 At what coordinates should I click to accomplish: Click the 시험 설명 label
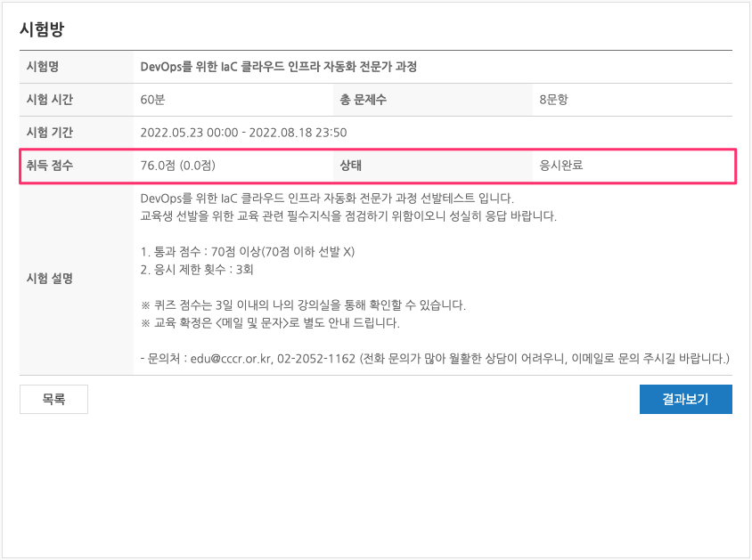(50, 279)
